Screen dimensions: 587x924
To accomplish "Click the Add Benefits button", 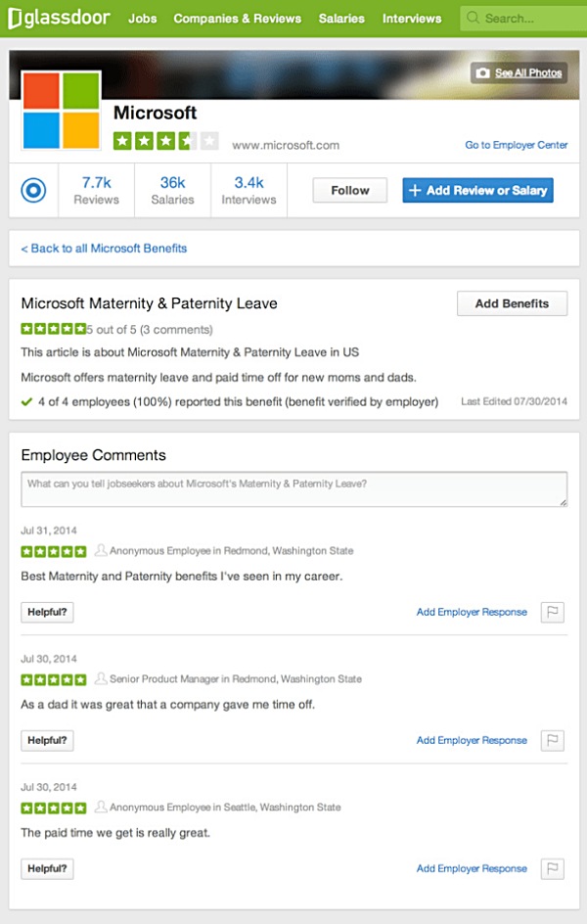I will (512, 303).
